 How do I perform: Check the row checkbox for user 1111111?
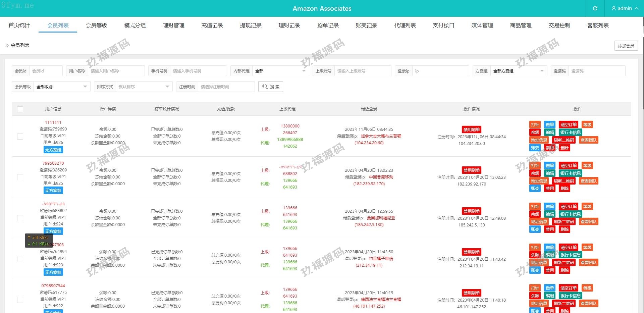(20, 137)
